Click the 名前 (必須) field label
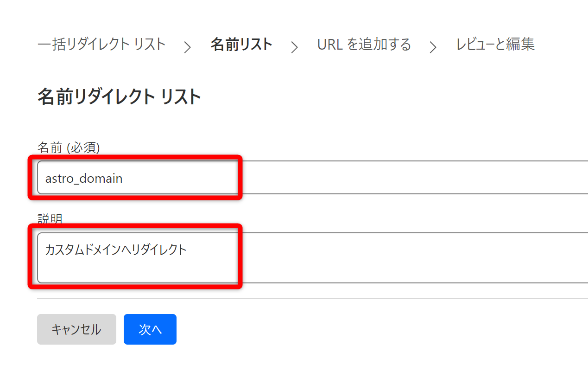Screen dimensions: 588x378 (68, 147)
